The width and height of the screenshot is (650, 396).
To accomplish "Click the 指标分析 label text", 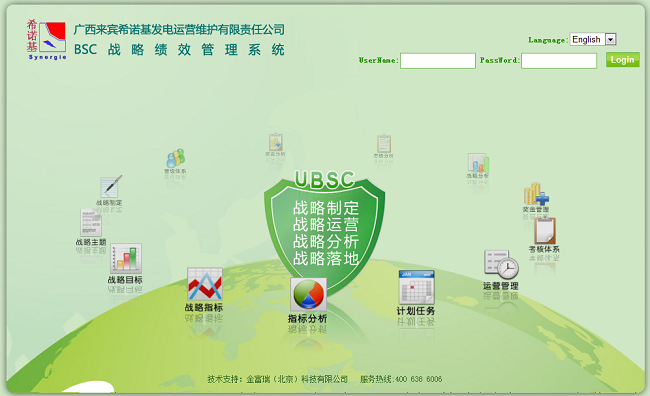I will coord(308,318).
